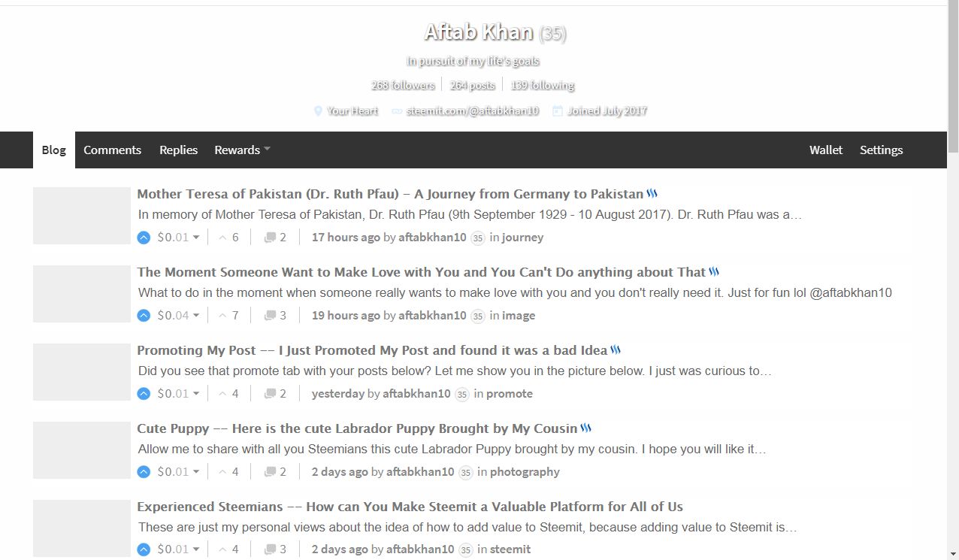
Task: Click comments icon on Experienced Steemians post
Action: 270,549
